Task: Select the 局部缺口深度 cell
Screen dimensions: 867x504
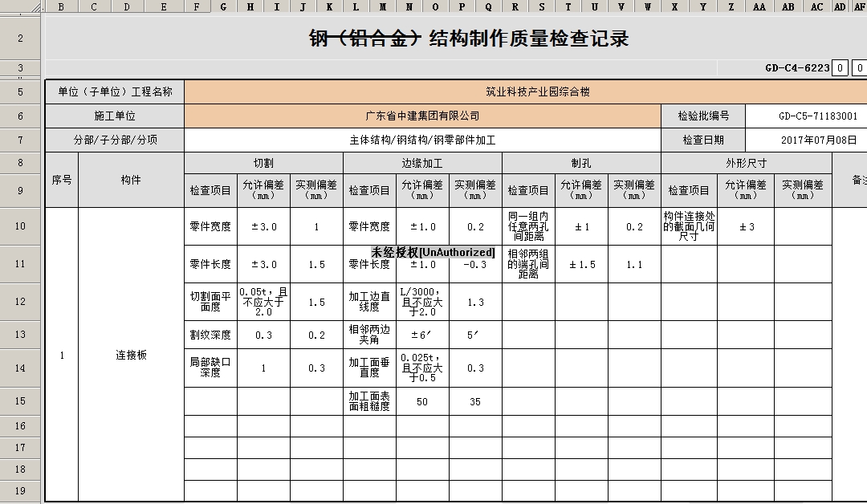Action: click(x=210, y=368)
